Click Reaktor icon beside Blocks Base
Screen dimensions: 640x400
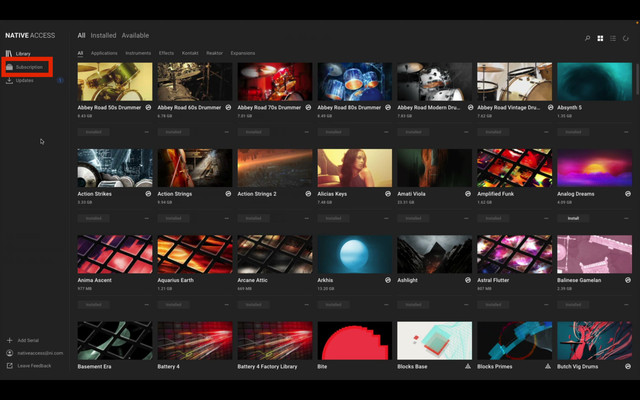[x=468, y=367]
